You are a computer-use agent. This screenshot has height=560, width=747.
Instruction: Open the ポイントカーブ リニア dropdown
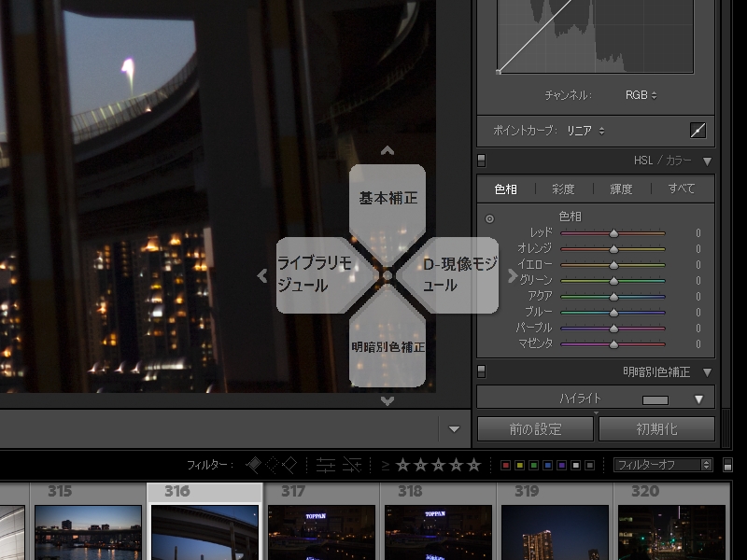[x=585, y=131]
